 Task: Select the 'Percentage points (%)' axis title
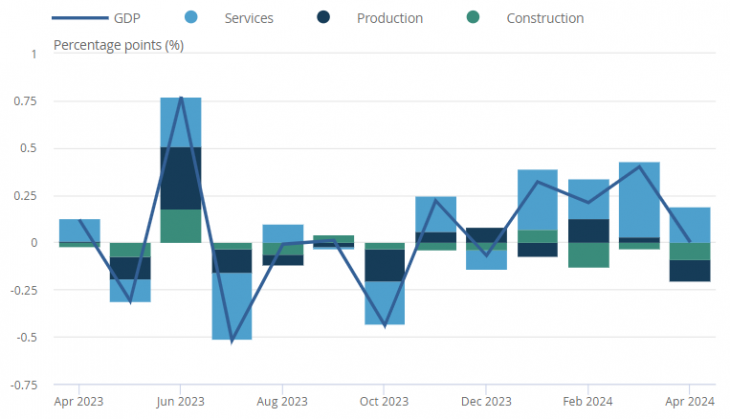point(119,45)
